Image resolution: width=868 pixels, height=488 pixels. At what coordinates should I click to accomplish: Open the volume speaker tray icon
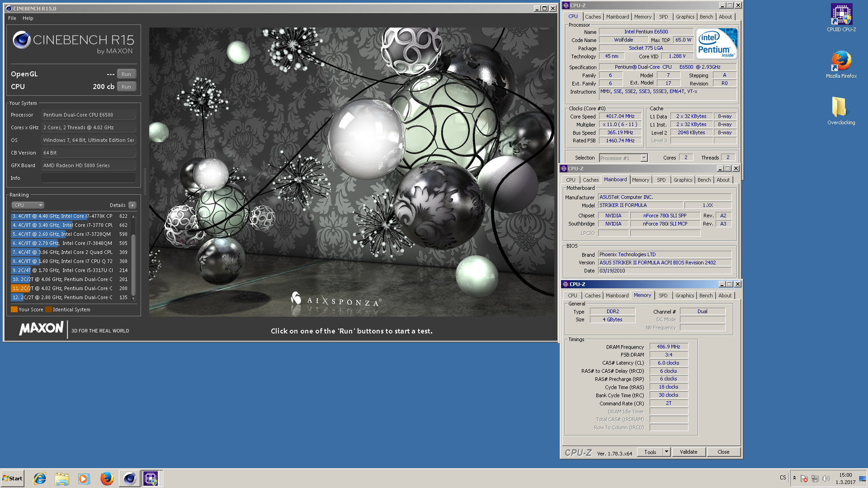pos(826,479)
